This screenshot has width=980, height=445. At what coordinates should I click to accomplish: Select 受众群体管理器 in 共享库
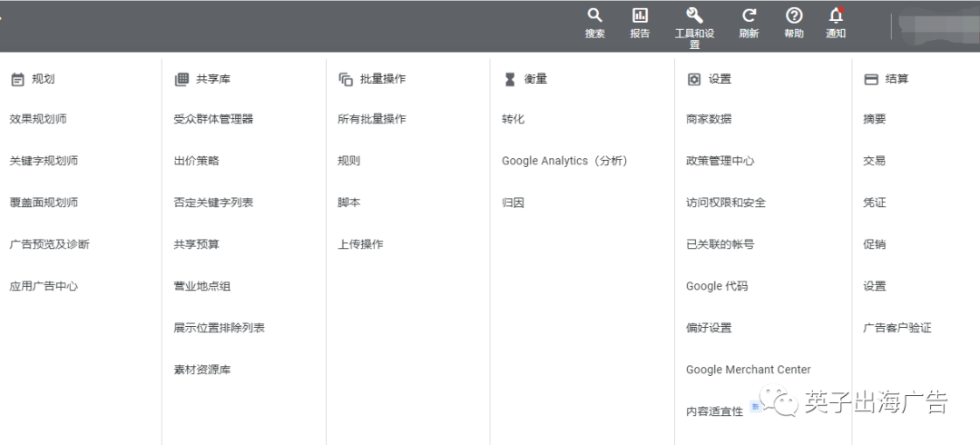click(214, 119)
